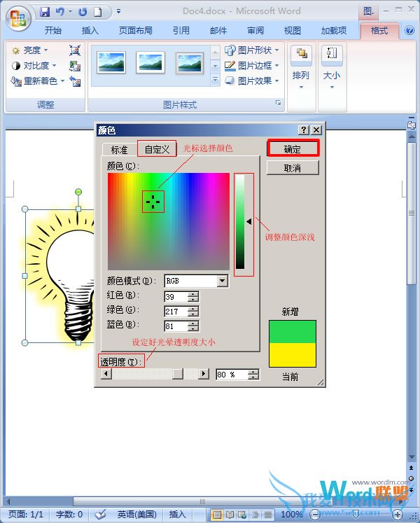Switch to the 审阅 ribbon tab

coord(255,31)
